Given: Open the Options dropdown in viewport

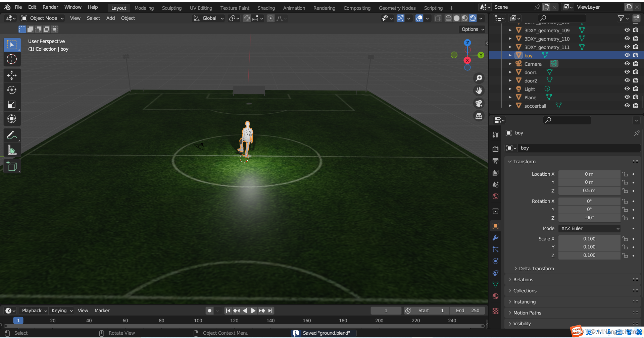Looking at the screenshot, I should point(473,30).
